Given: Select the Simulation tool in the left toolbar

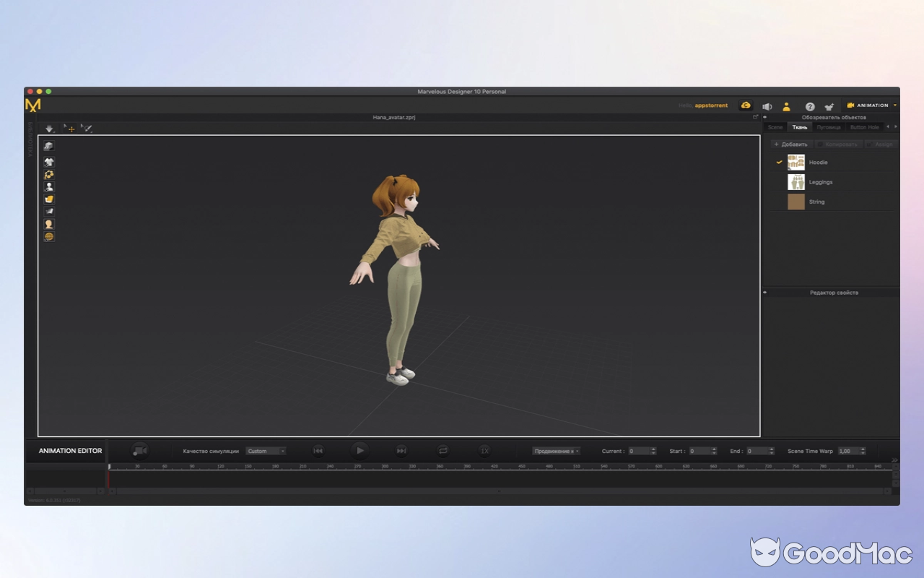Looking at the screenshot, I should [48, 145].
